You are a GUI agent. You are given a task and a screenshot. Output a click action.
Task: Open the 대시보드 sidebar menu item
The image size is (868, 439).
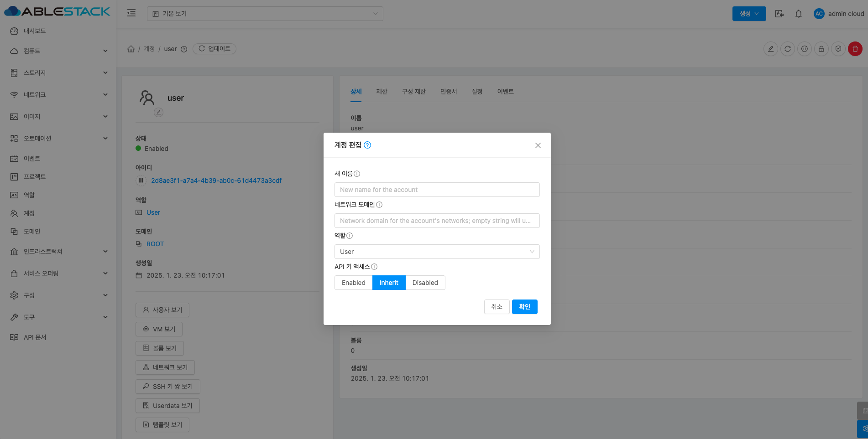(x=35, y=31)
